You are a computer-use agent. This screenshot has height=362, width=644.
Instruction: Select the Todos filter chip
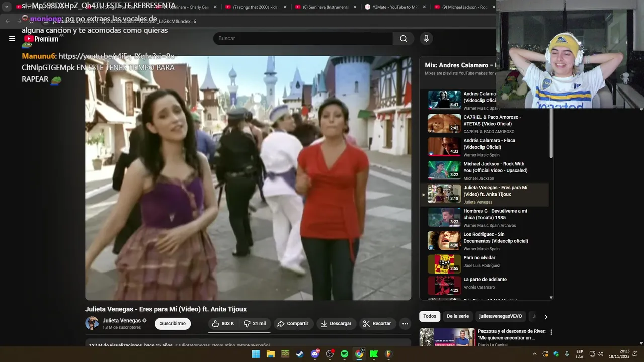(x=430, y=316)
